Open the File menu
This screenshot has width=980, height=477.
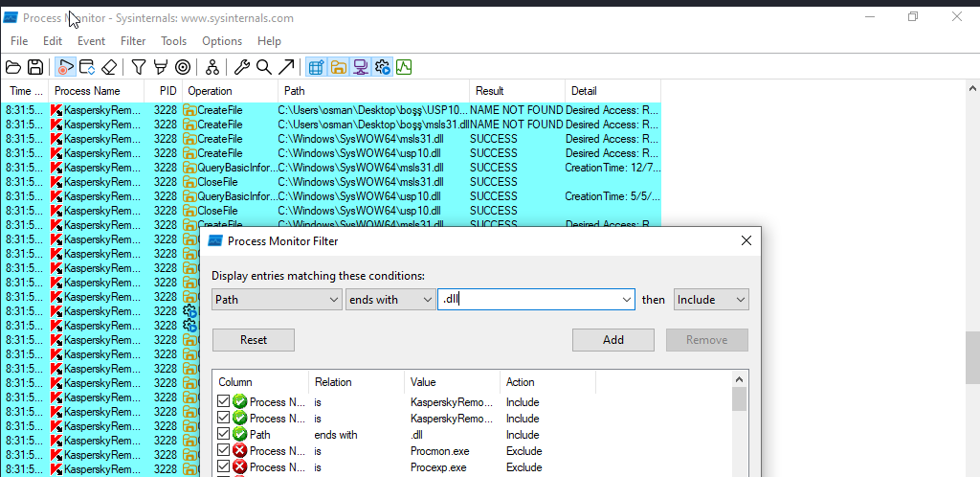(19, 41)
